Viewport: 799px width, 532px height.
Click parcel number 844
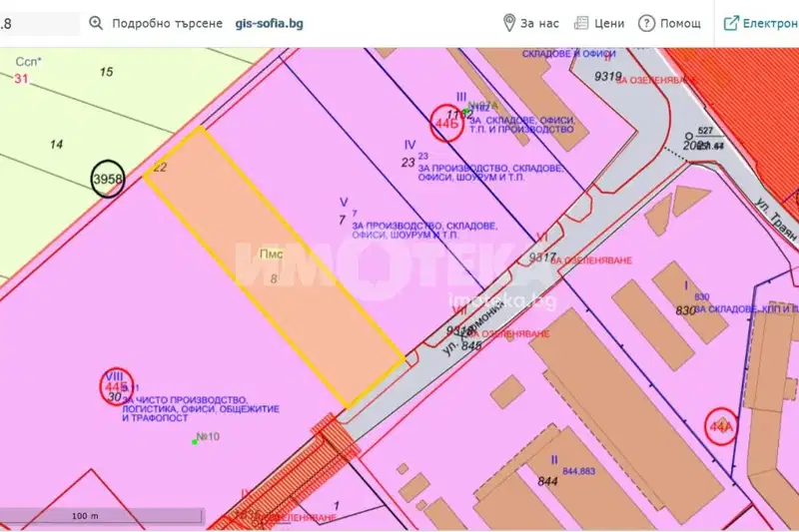(x=547, y=481)
